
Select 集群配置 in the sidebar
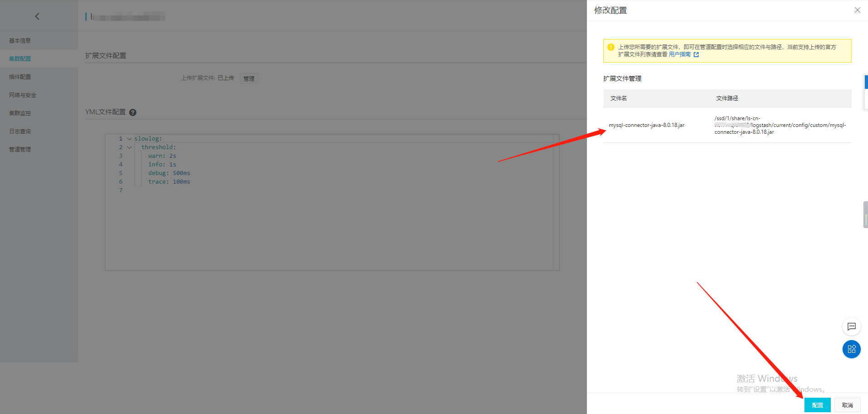pyautogui.click(x=20, y=59)
